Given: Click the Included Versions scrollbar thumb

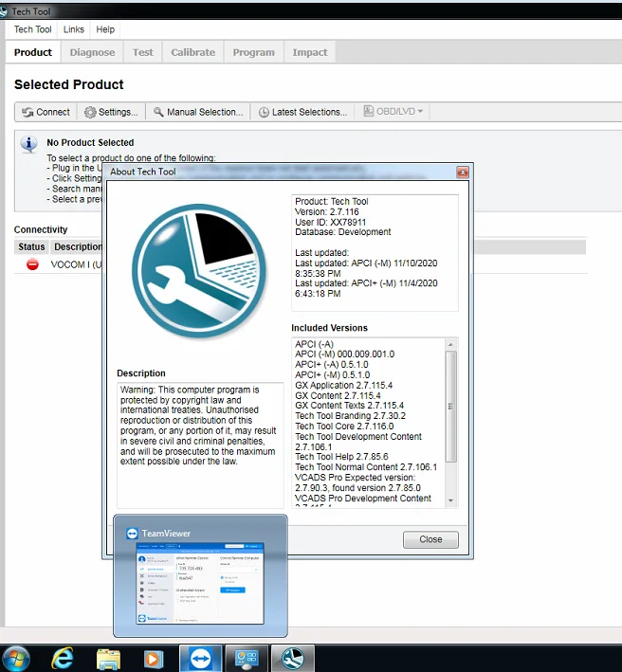Looking at the screenshot, I should click(450, 407).
